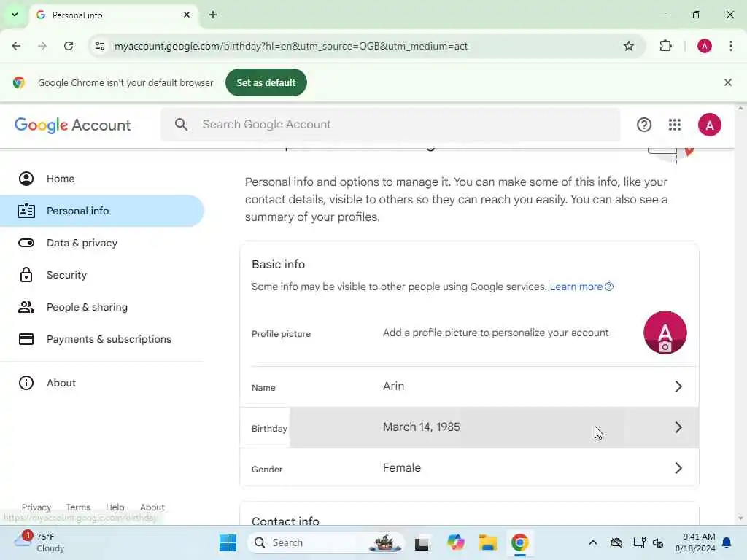Screen dimensions: 747x560
Task: Open Payments & subscriptions section
Action: (x=102, y=339)
